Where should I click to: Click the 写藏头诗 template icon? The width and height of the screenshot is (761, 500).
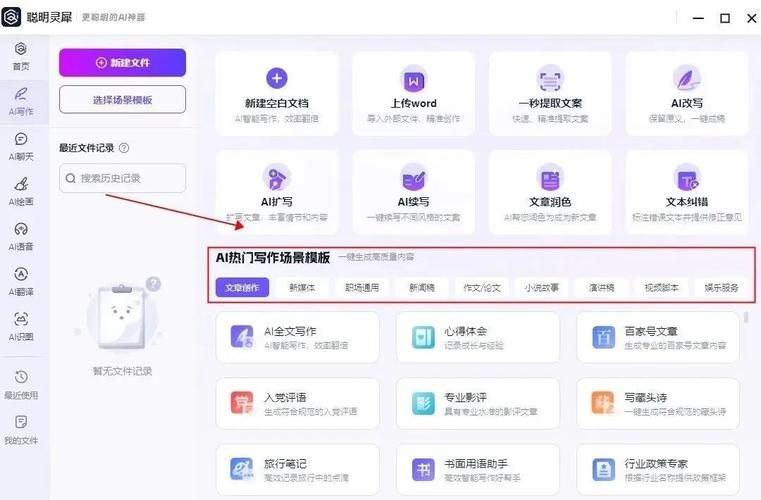(603, 403)
